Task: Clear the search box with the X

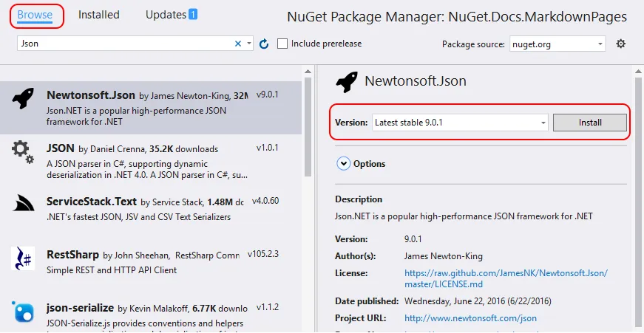Action: coord(238,44)
